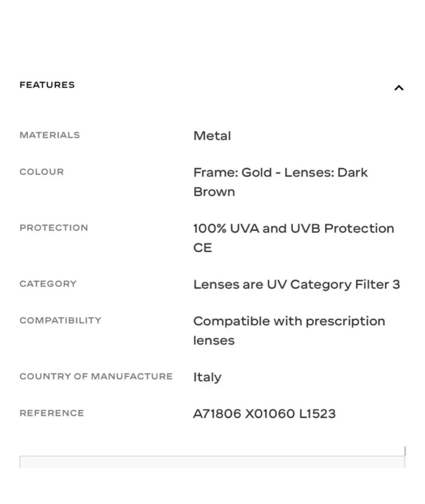This screenshot has width=425, height=504.
Task: Click Lenses are UV Category Filter 3
Action: [297, 284]
